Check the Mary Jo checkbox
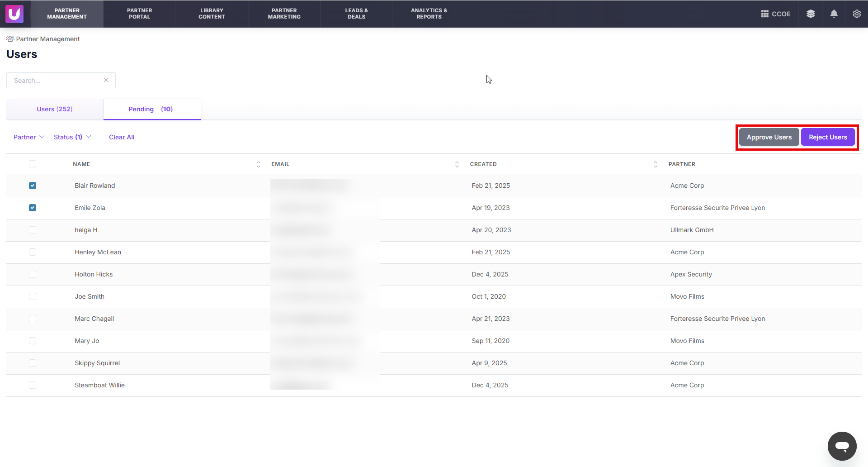 (x=33, y=341)
